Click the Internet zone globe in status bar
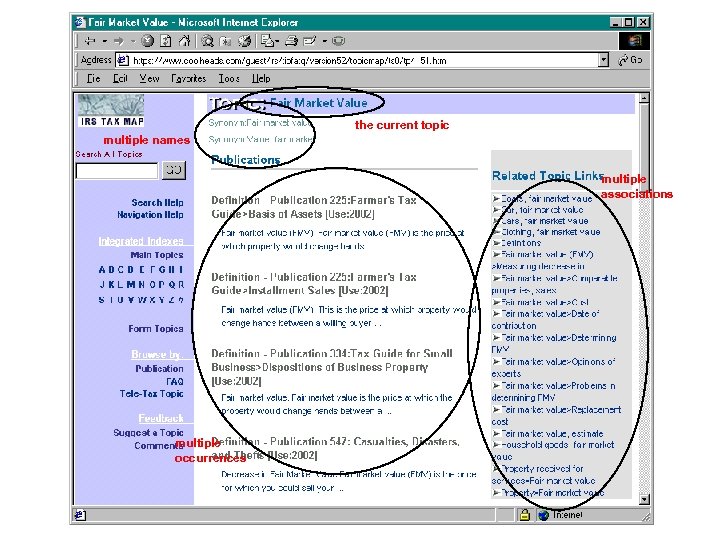720x540 pixels. (544, 515)
